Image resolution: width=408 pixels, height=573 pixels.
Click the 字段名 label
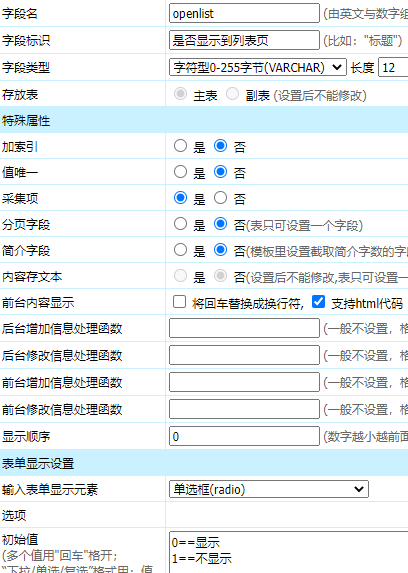tap(20, 14)
